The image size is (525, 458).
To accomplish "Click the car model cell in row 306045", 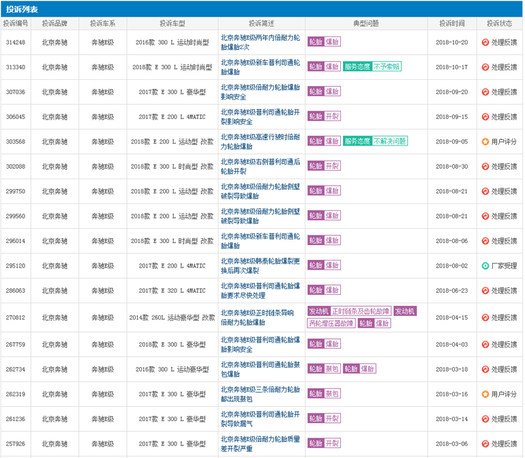I will pos(172,117).
